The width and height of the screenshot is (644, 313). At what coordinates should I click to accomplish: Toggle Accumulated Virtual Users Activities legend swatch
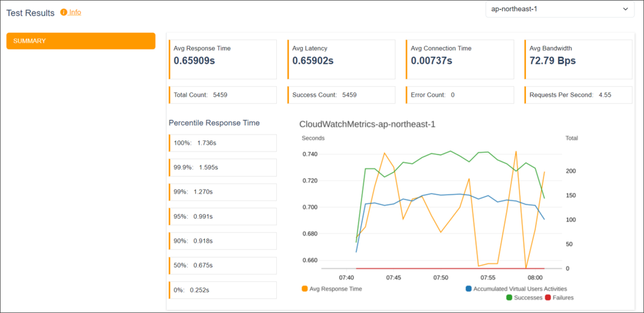point(469,289)
